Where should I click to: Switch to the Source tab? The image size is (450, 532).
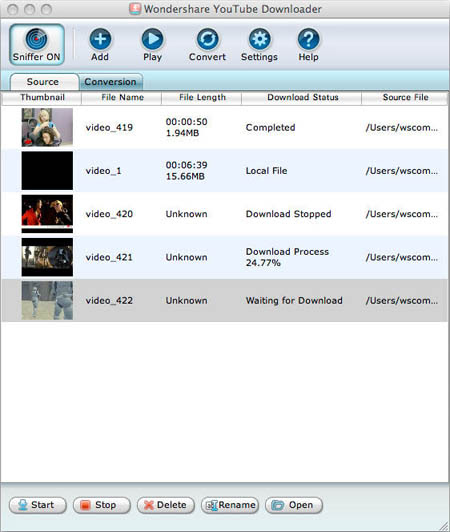44,82
